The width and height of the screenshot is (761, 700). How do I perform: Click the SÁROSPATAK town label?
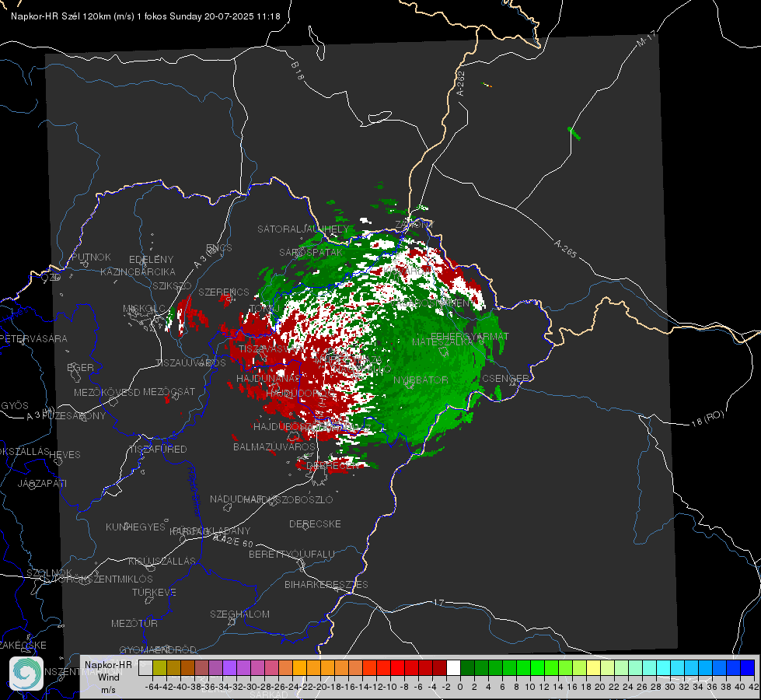click(311, 253)
